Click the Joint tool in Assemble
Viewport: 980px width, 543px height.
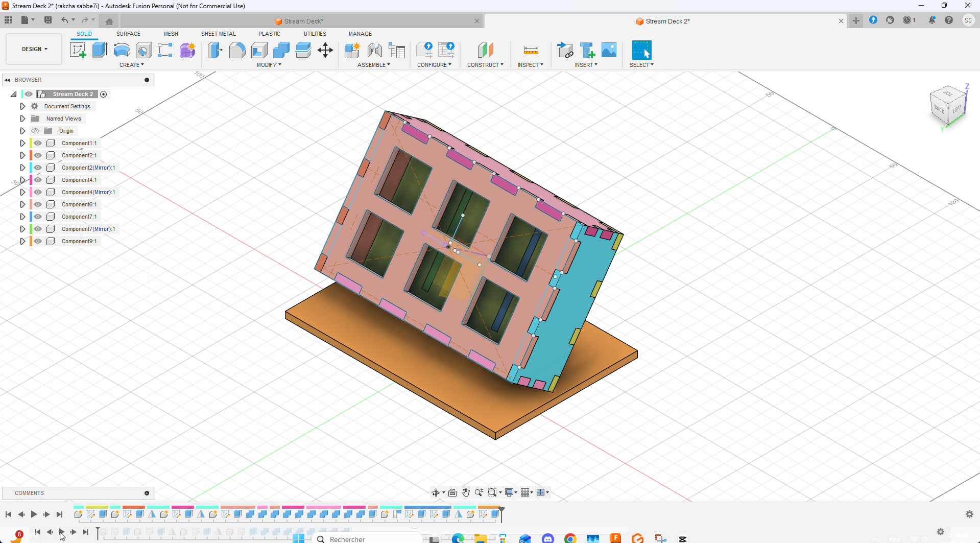pos(374,50)
